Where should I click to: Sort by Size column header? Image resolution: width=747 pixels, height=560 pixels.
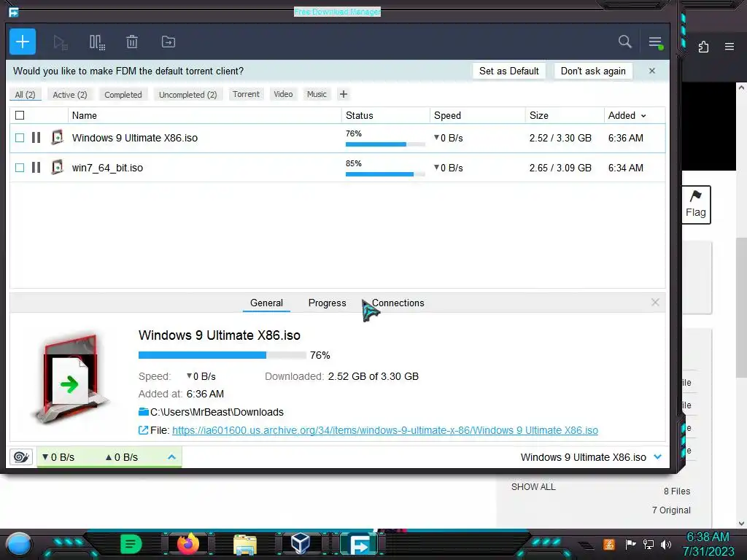click(x=539, y=116)
